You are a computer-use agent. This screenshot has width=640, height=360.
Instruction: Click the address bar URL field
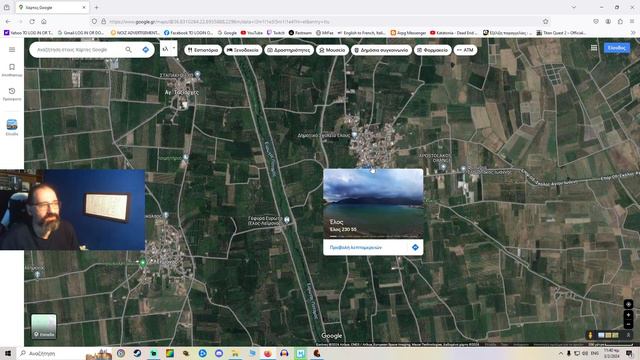(322, 22)
